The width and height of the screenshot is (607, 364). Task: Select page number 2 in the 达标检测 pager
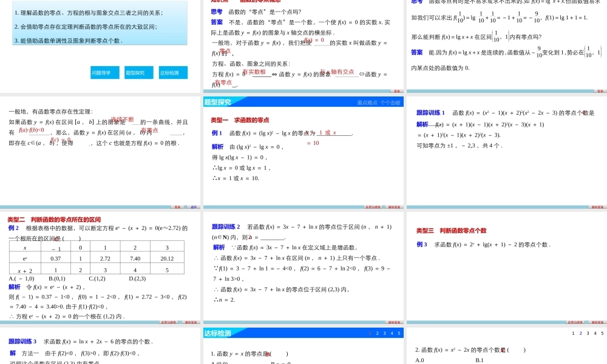coord(378,332)
